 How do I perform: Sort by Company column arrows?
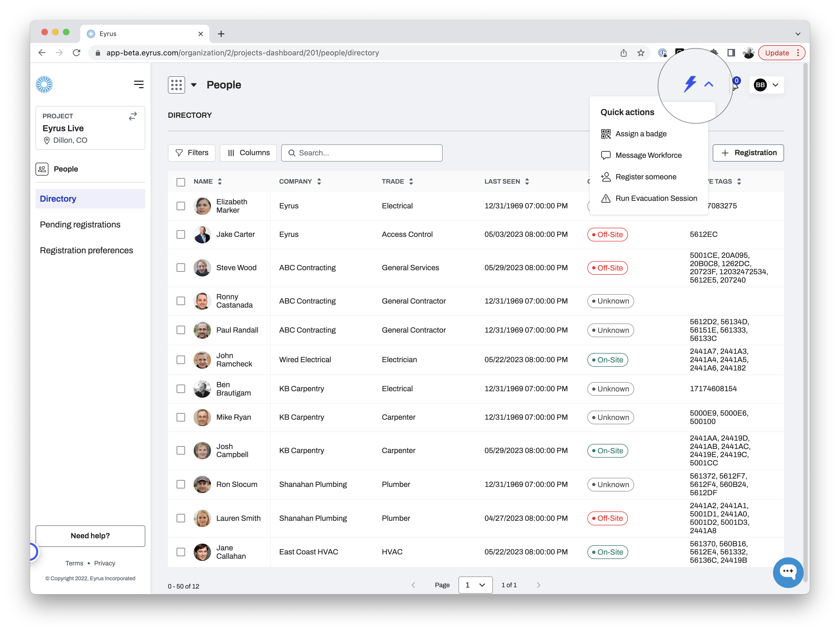319,181
